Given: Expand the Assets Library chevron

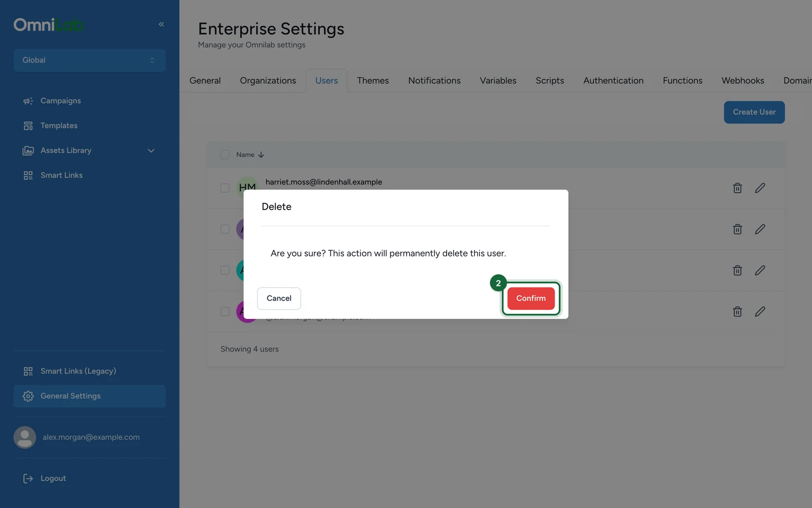Looking at the screenshot, I should (151, 151).
